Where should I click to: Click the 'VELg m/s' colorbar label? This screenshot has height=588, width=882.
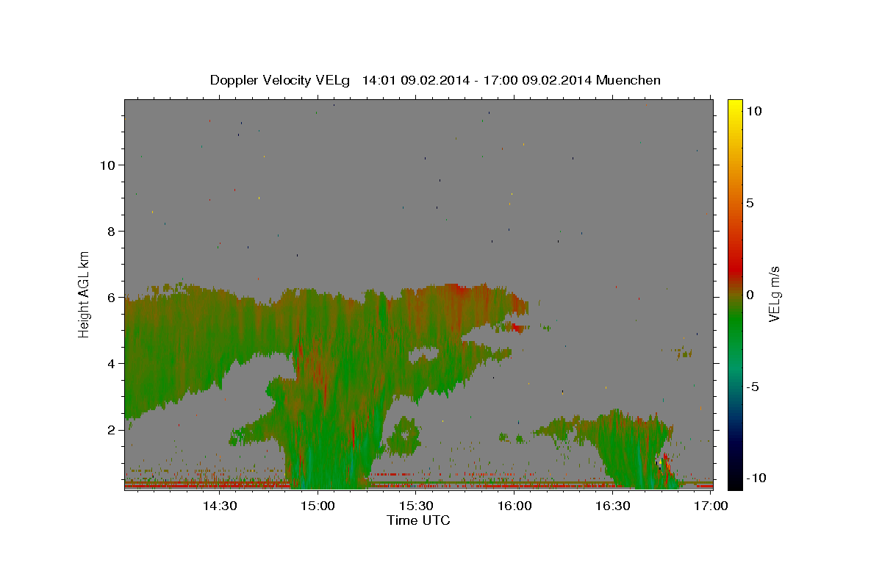[775, 294]
